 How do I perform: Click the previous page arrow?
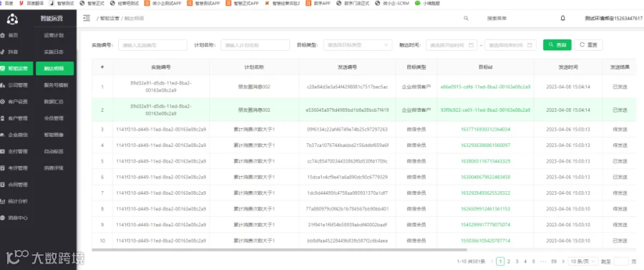(x=492, y=261)
